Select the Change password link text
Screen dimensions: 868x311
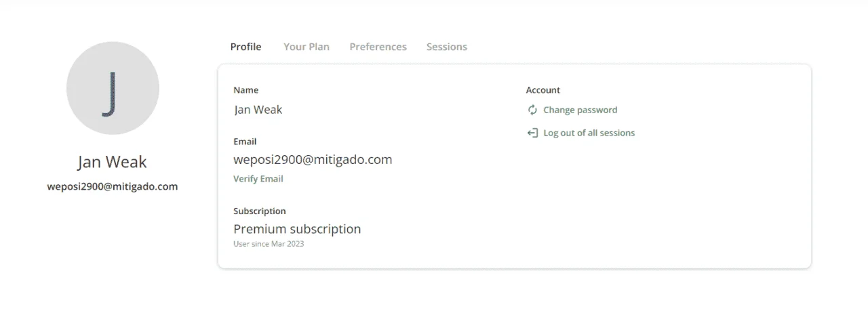click(580, 110)
